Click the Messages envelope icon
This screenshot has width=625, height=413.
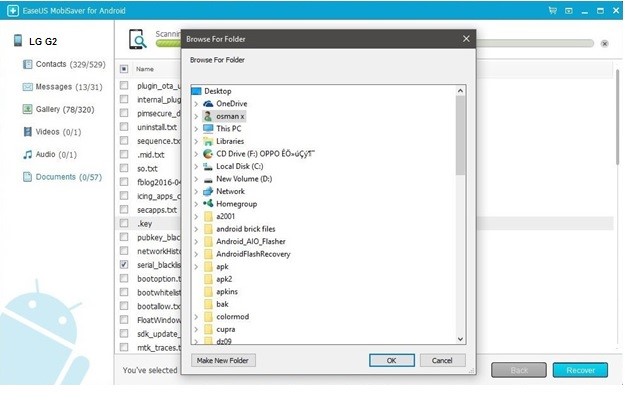28,87
